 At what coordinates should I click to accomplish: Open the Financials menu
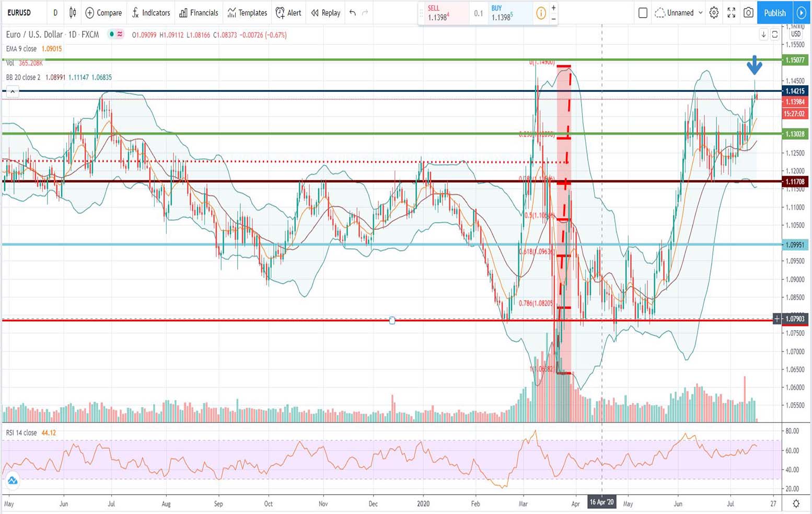click(x=199, y=13)
